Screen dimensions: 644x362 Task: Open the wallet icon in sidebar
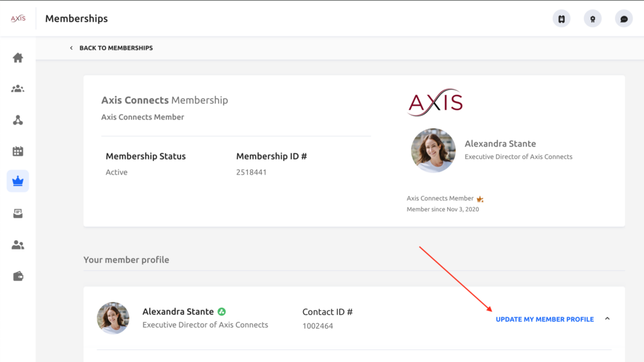18,276
